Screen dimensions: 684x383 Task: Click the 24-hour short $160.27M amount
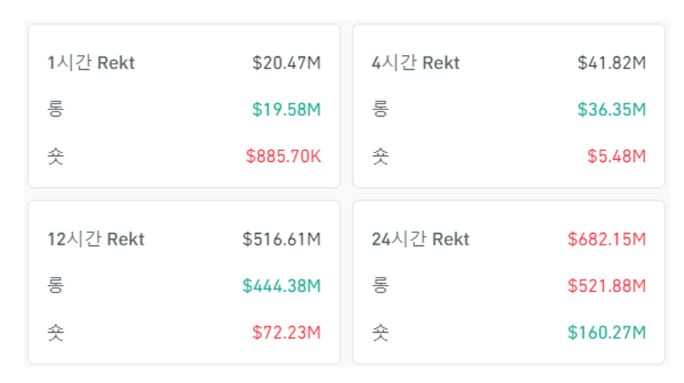tap(607, 332)
